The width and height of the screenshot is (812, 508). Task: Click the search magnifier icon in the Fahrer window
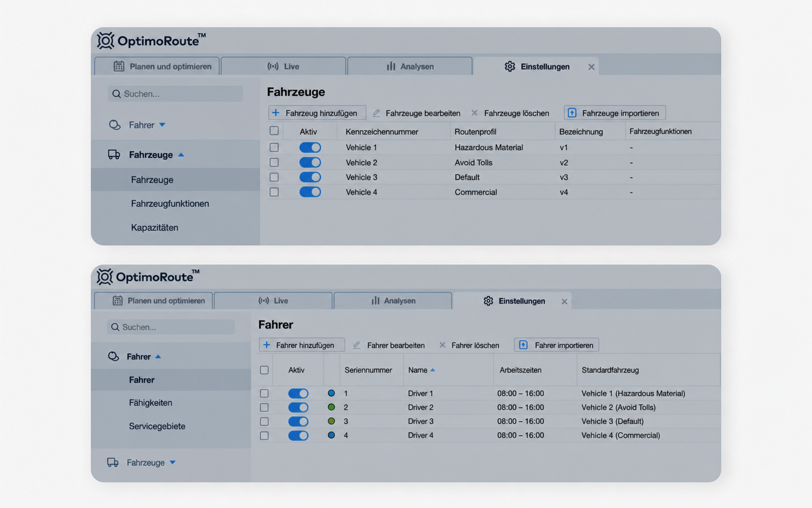coord(115,327)
